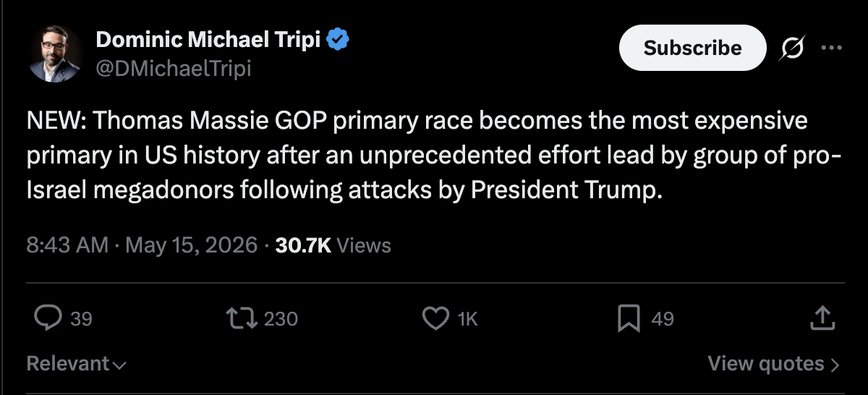Click the chevron beside View quotes
Screen dimensions: 868x395
pyautogui.click(x=835, y=365)
